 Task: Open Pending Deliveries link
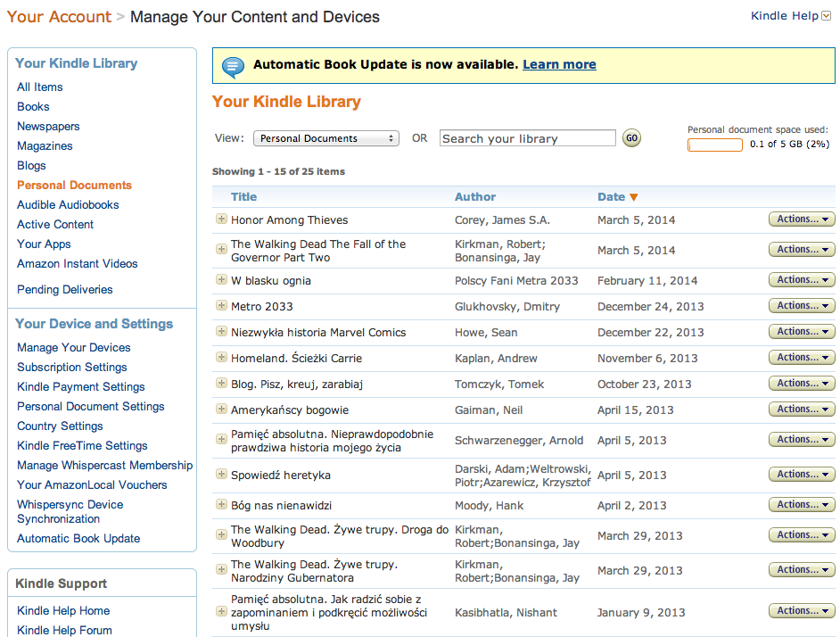click(65, 290)
